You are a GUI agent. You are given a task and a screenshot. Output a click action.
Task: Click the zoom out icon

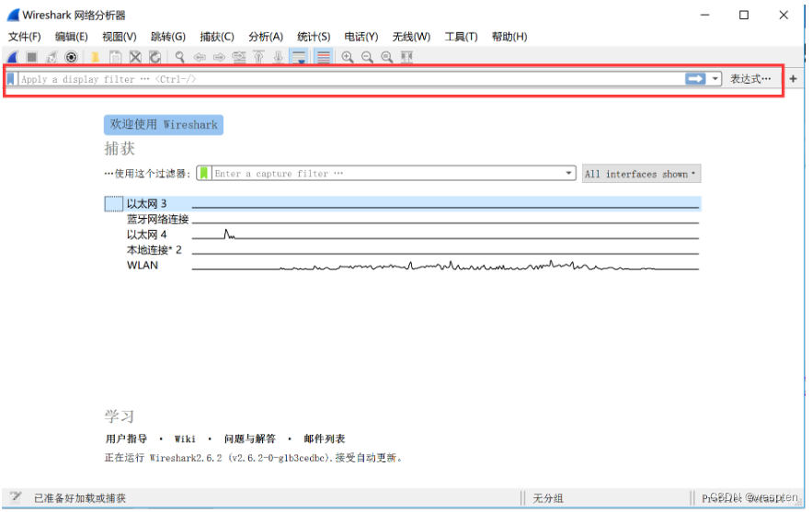point(367,57)
